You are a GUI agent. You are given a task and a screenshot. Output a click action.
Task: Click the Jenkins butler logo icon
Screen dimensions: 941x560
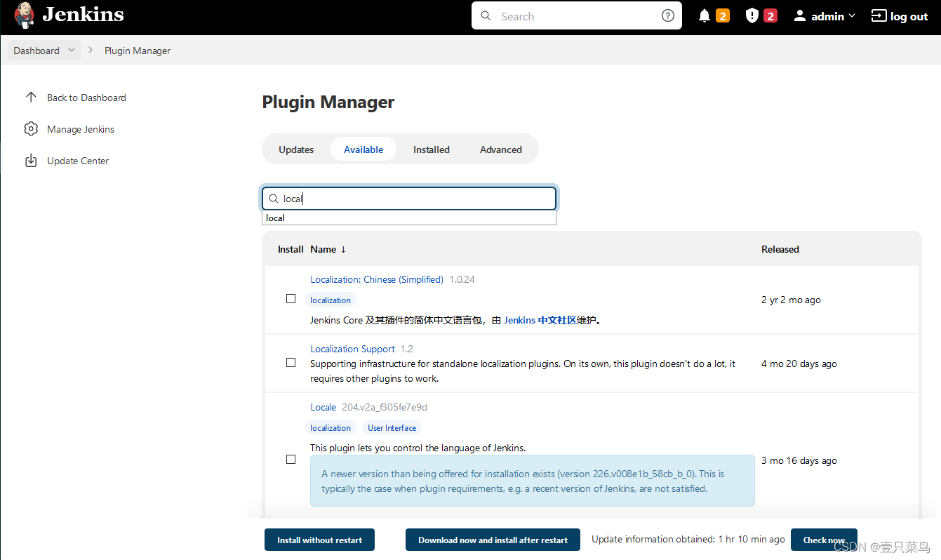(24, 15)
